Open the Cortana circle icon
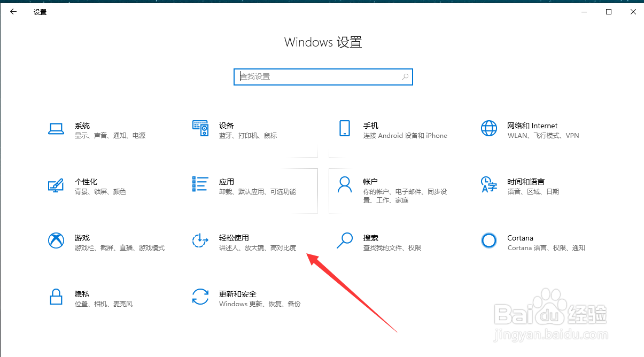 (x=489, y=241)
